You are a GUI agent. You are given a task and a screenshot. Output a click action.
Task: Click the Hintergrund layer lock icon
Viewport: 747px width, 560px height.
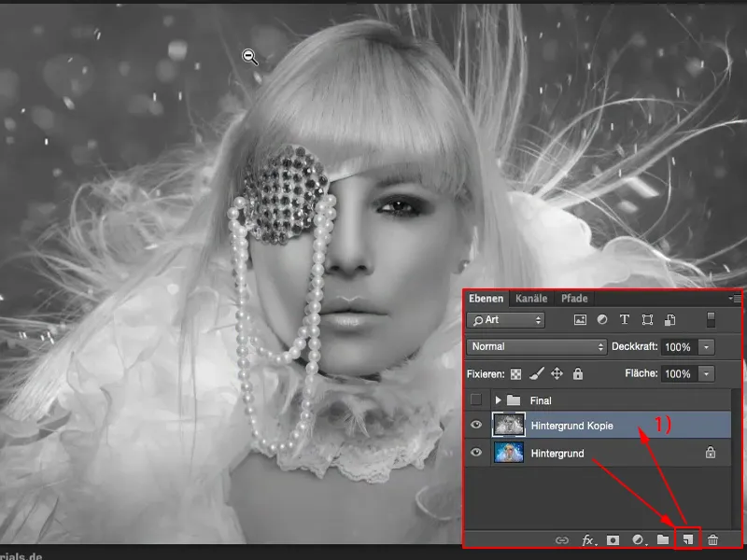711,452
